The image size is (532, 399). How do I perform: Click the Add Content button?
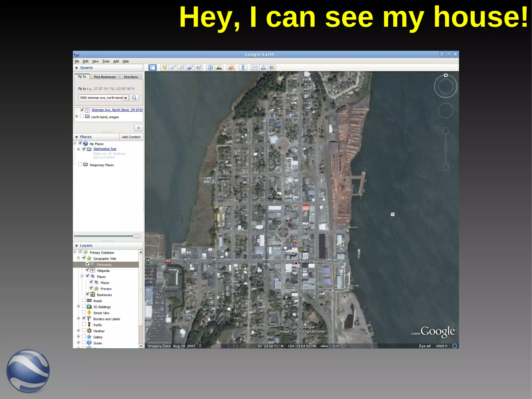131,137
